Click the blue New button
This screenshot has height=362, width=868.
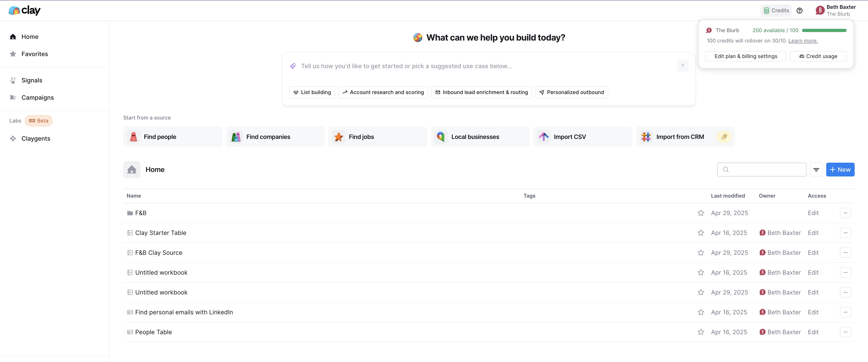coord(840,170)
